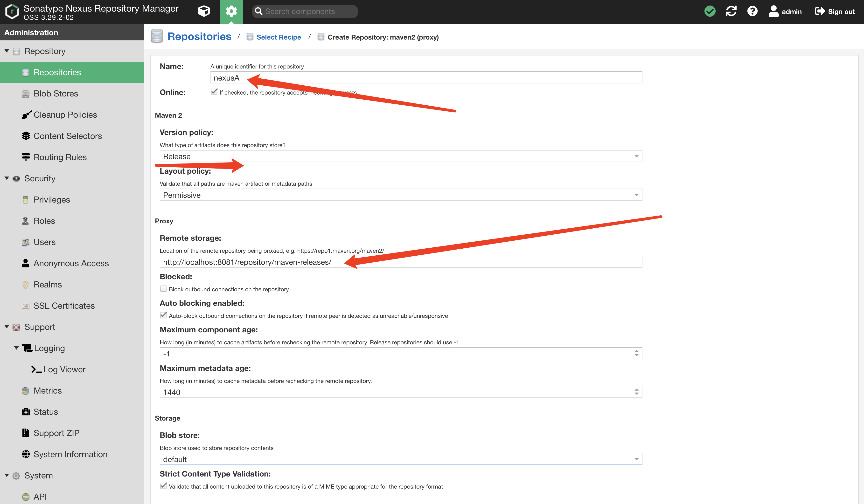The height and width of the screenshot is (504, 864).
Task: Uncheck the Online repository checkbox
Action: click(x=214, y=92)
